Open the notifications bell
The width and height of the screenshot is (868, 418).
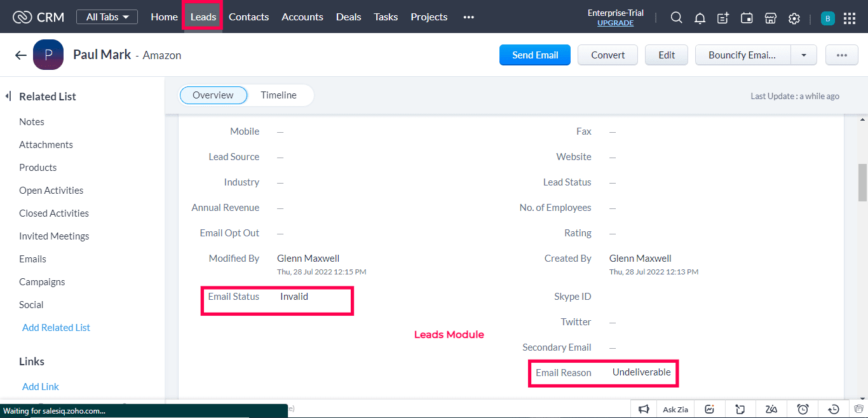click(700, 18)
